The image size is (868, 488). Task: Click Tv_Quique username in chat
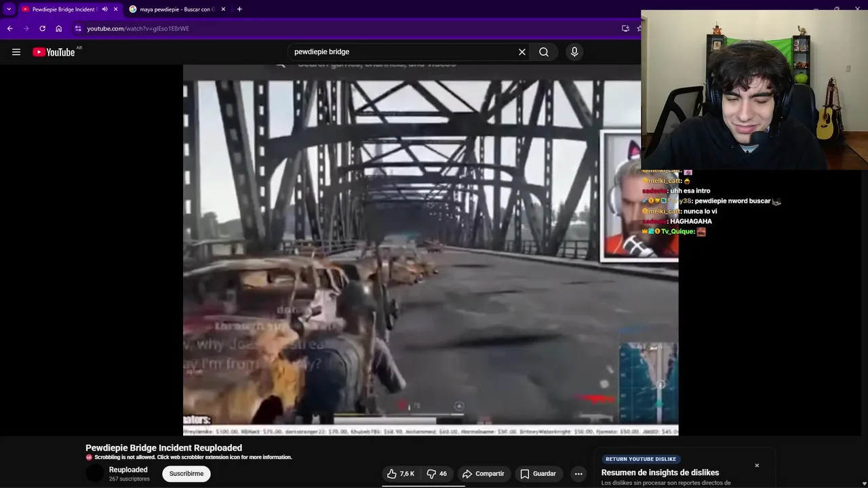[677, 232]
